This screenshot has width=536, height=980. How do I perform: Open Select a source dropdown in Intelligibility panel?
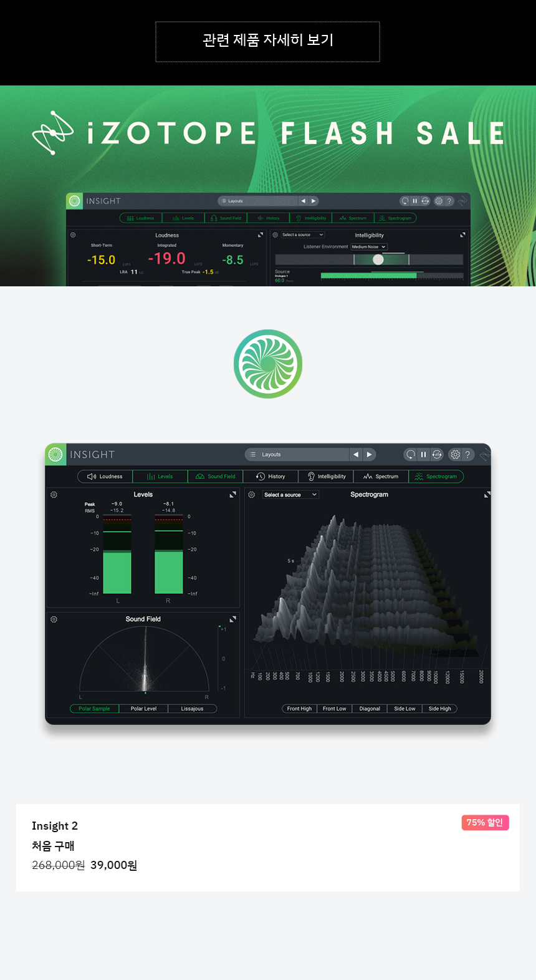pos(302,235)
